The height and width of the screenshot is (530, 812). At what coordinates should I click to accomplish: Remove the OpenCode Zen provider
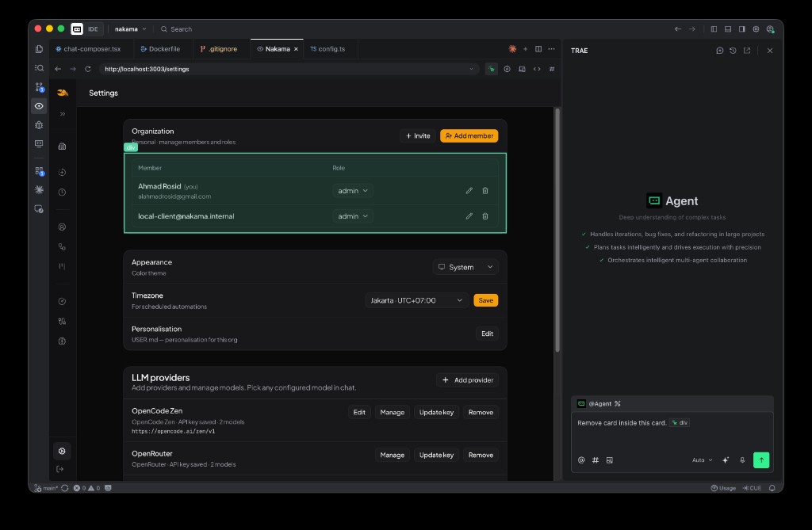tap(481, 412)
